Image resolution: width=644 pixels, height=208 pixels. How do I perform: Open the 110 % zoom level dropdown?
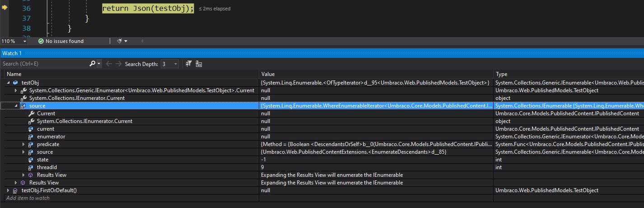point(24,41)
